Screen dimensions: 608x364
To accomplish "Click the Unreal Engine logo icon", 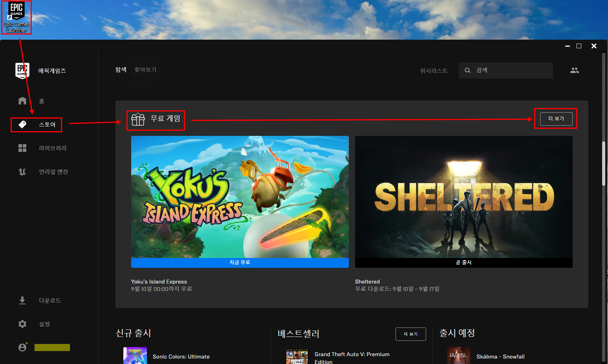I will 22,172.
